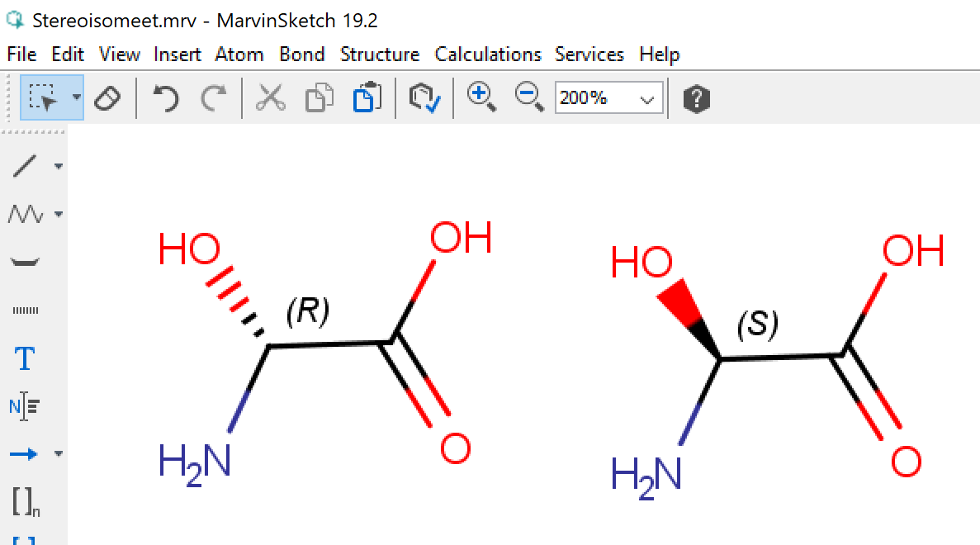Expand the bond type dropdown arrow

(x=59, y=167)
